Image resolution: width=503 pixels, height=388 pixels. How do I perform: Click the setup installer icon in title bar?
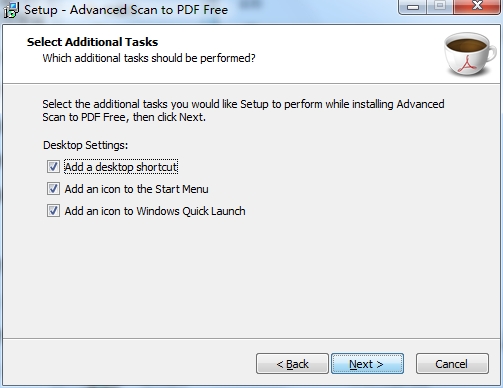[11, 10]
